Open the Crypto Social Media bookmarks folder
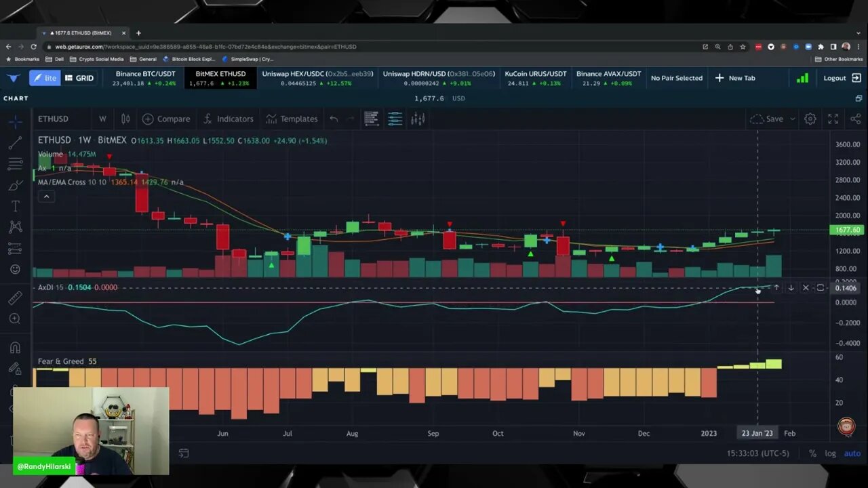 [x=97, y=59]
